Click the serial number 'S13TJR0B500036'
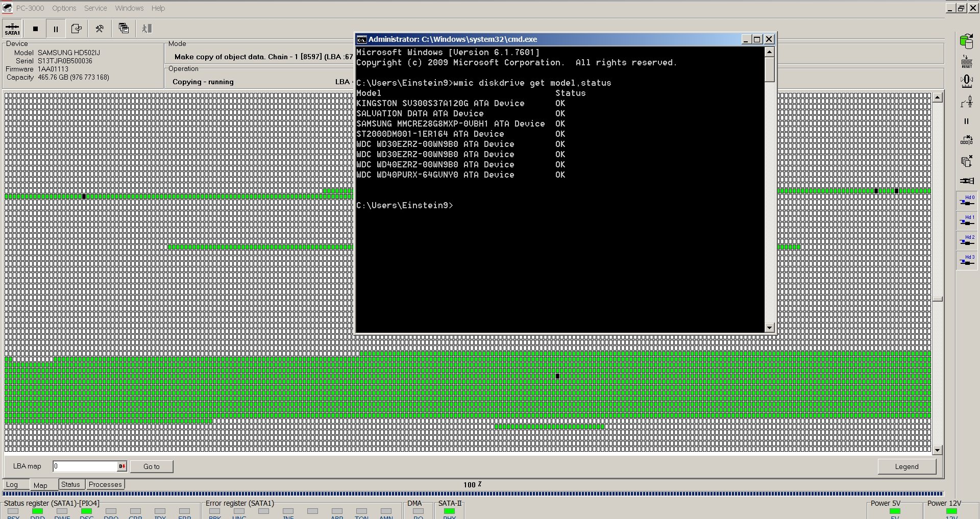The image size is (980, 519). (65, 61)
